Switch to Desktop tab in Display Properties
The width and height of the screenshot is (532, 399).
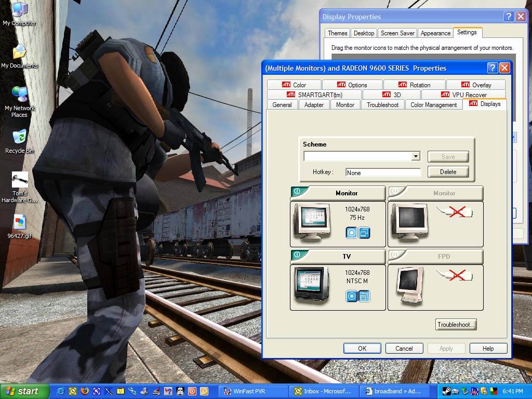pyautogui.click(x=364, y=33)
